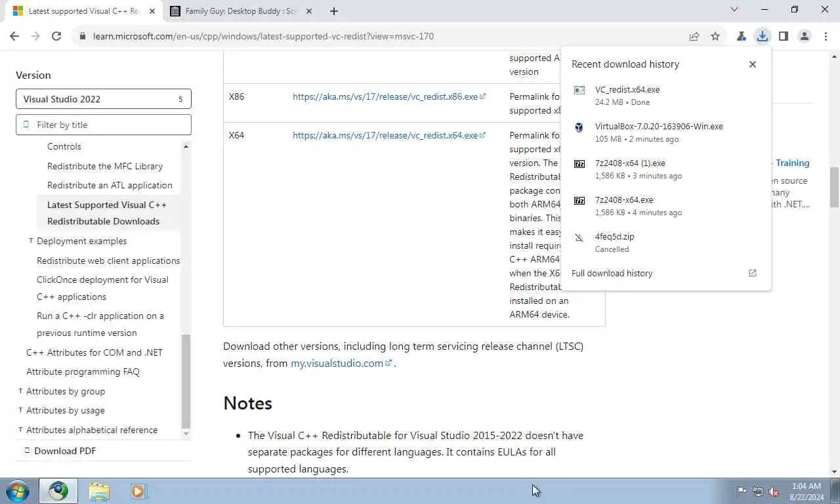
Task: Open C++ Attributes for COM and .NET
Action: (x=94, y=352)
